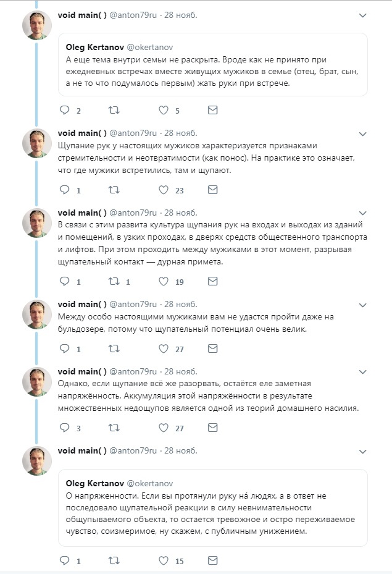Open the dropdown caret on the "Однако, если щупание" tweet
Viewport: 392px width, 574px height.
pos(363,371)
